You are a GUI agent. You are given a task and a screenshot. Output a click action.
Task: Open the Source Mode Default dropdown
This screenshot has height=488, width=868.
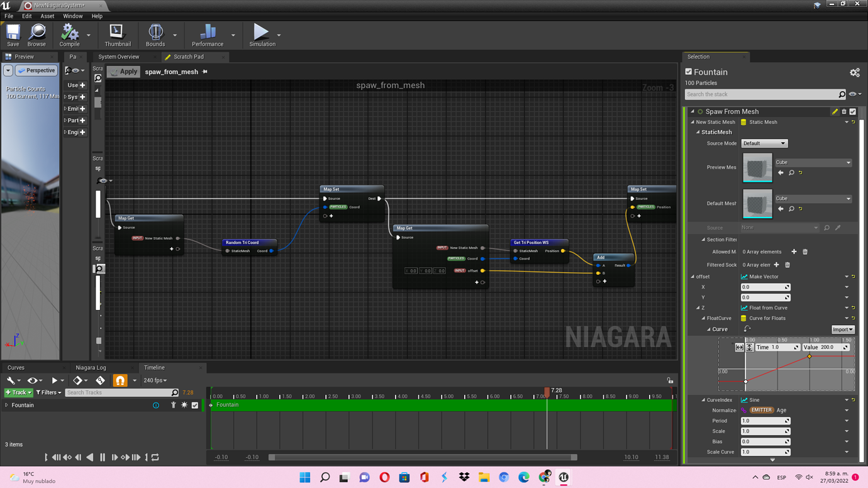(764, 143)
